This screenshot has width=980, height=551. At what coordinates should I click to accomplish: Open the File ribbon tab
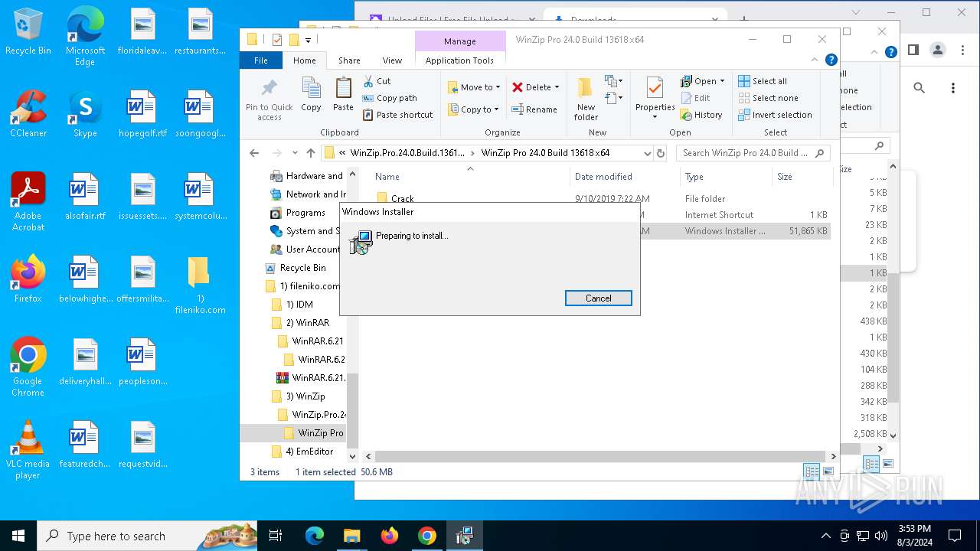pyautogui.click(x=261, y=60)
